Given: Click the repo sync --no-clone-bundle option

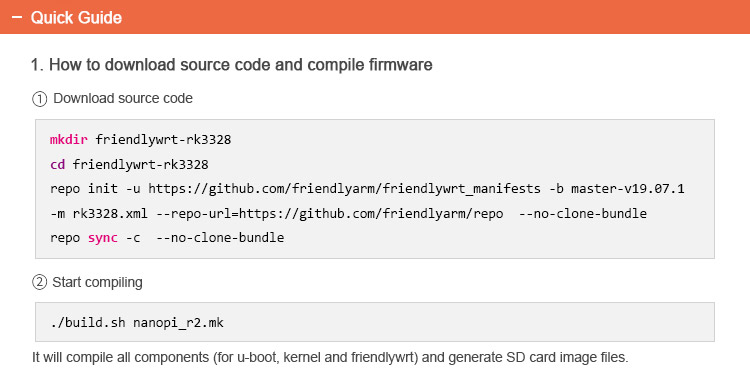Looking at the screenshot, I should [x=220, y=238].
